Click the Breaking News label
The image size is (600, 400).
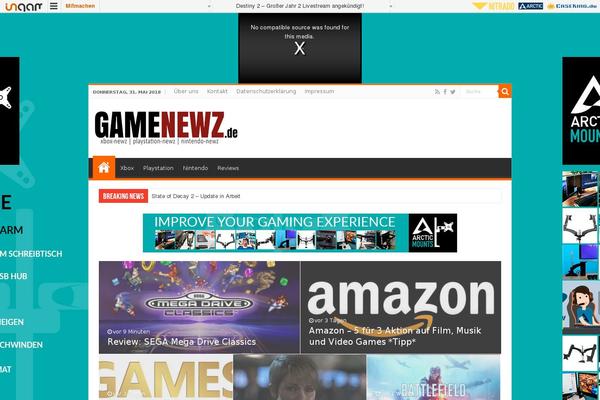pos(123,196)
